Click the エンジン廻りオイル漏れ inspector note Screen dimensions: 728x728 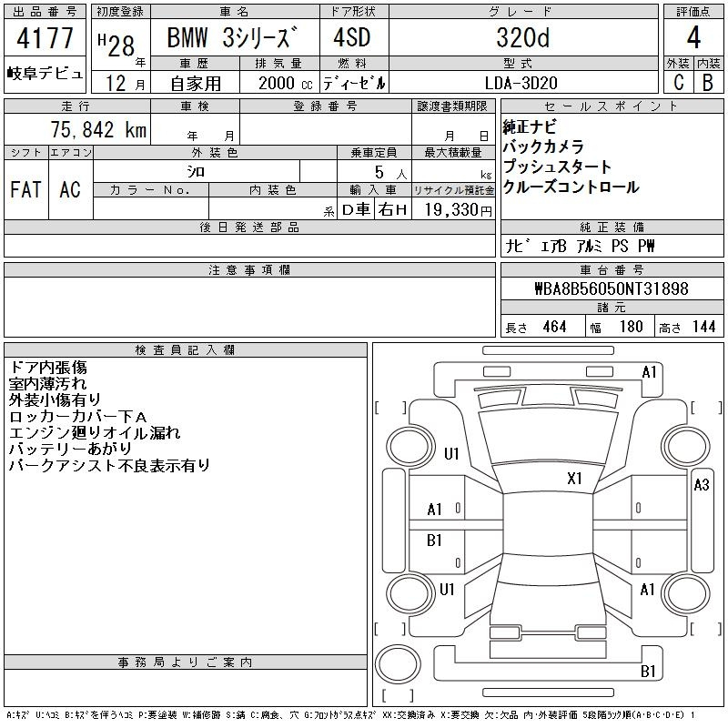coord(95,432)
